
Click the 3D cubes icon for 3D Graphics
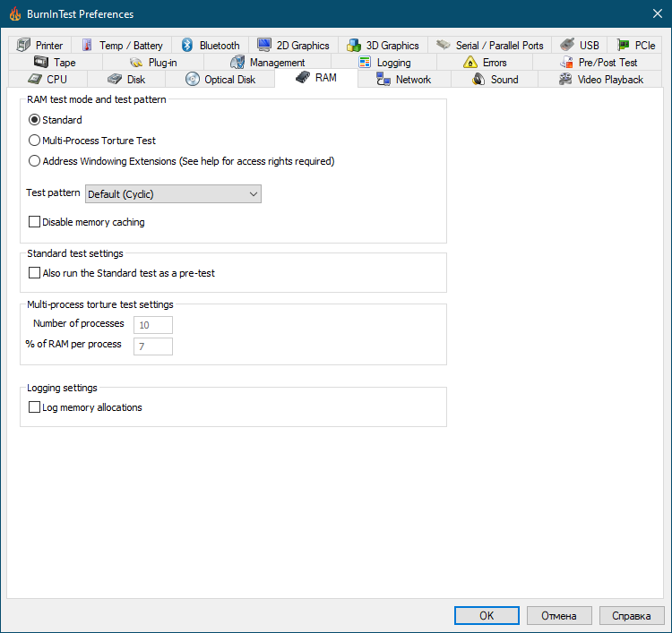click(354, 45)
